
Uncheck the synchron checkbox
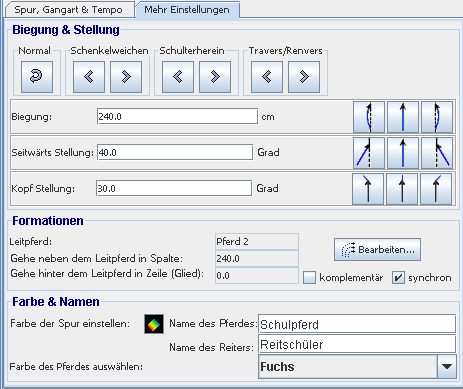coord(398,278)
